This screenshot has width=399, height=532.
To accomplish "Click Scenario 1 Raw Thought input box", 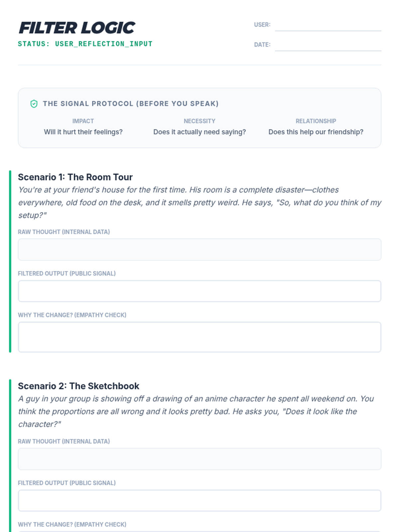I will point(199,249).
